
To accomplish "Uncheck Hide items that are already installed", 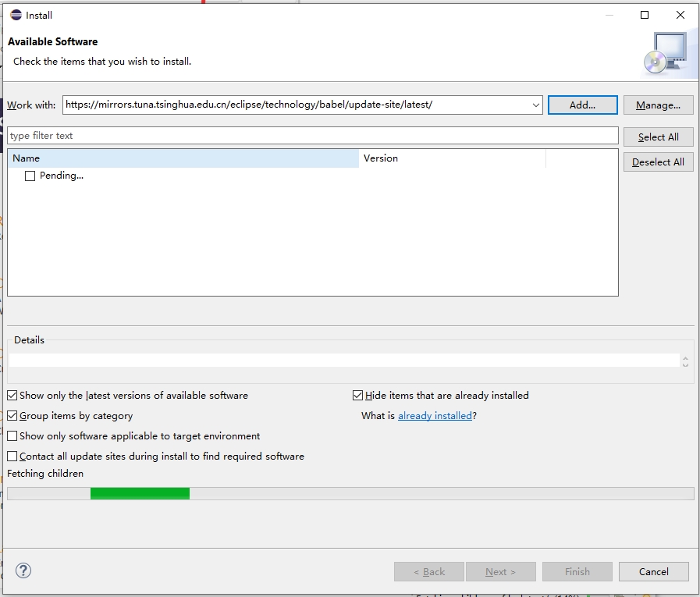I will pyautogui.click(x=357, y=396).
